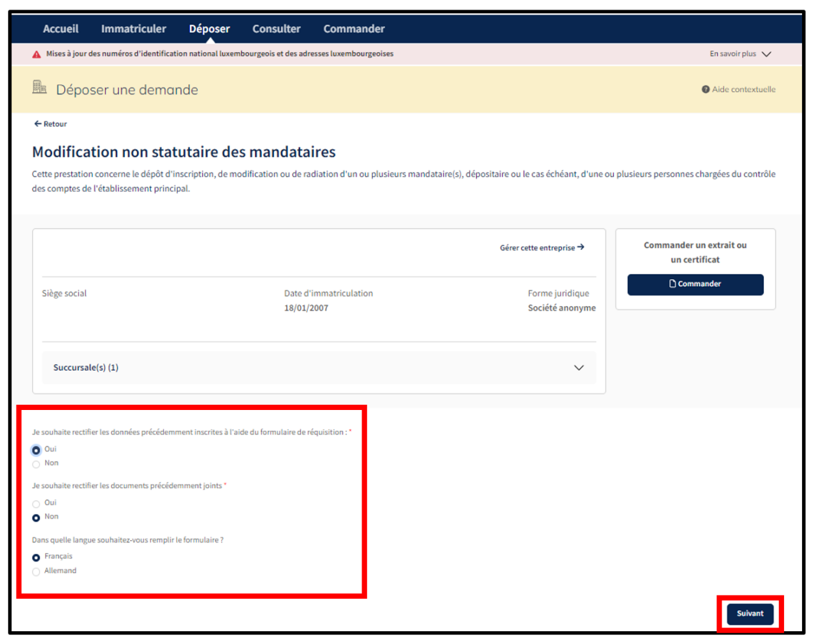Select Oui for rectifying requisition form data
This screenshot has width=816, height=644.
[x=36, y=450]
